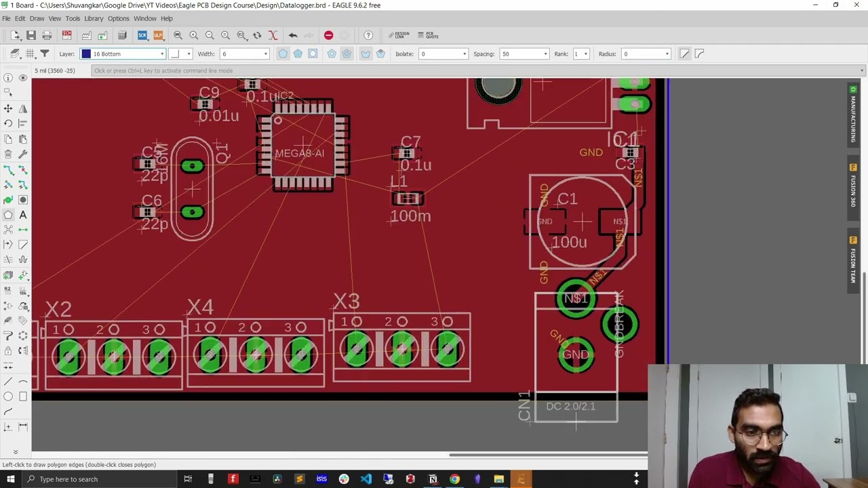Open the Rank dropdown

pos(581,54)
